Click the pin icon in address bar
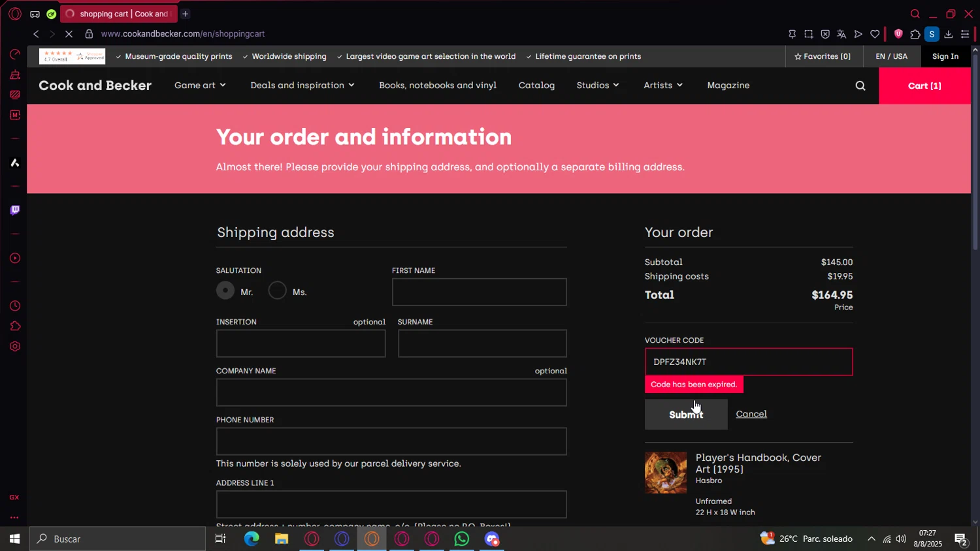 point(792,34)
